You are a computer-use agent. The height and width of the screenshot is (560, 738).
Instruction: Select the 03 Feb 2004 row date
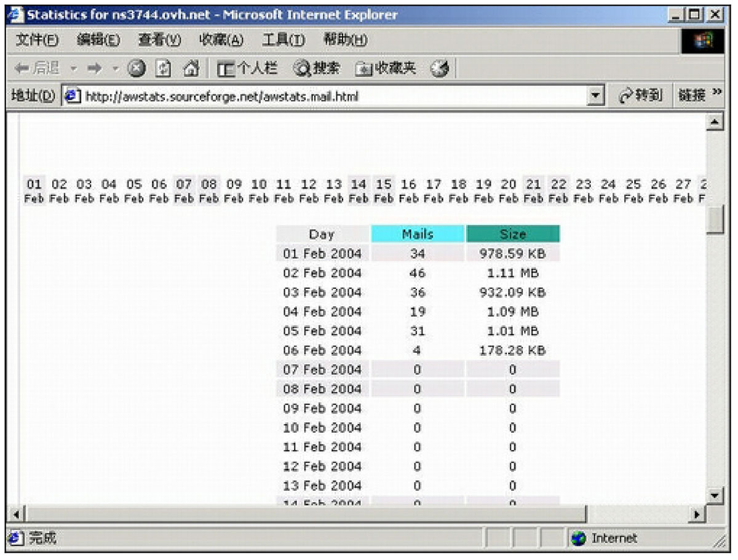(x=322, y=292)
